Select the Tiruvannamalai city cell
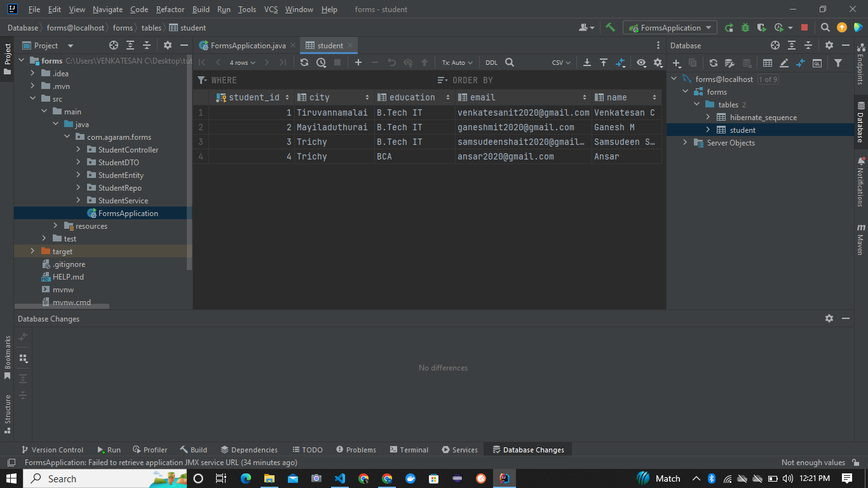This screenshot has height=488, width=868. (x=334, y=112)
